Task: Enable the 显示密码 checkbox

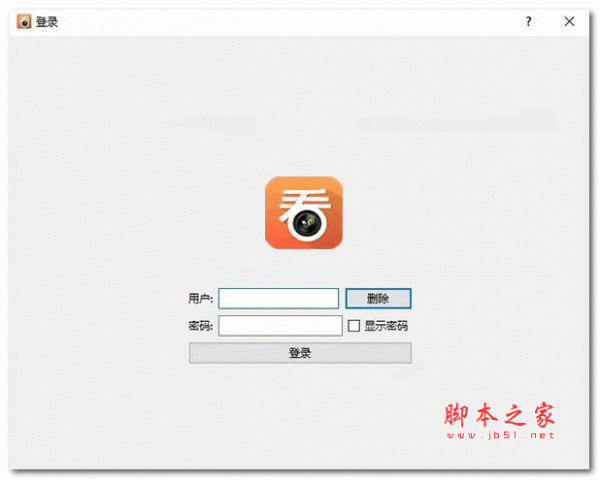Action: (x=354, y=326)
